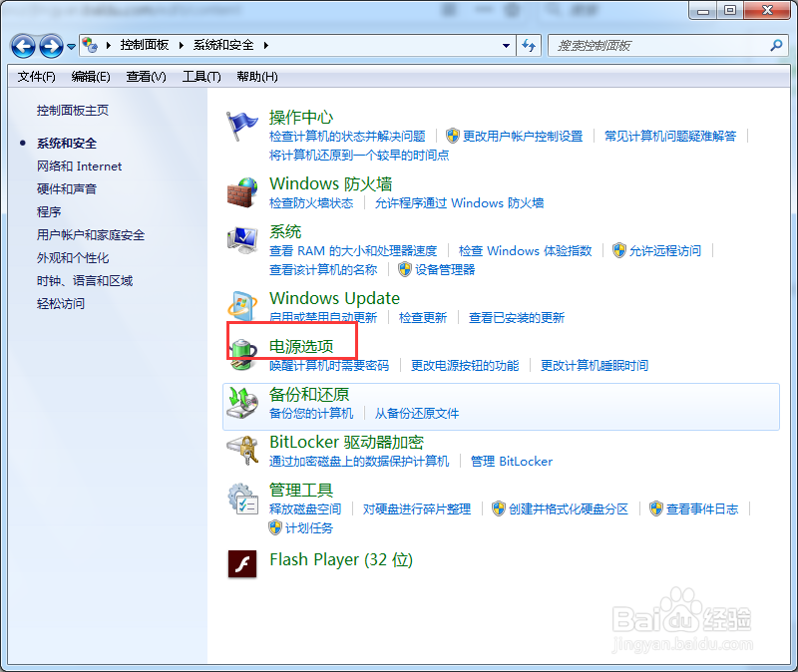Open the 文件(F) menu
The width and height of the screenshot is (798, 672).
click(x=36, y=77)
